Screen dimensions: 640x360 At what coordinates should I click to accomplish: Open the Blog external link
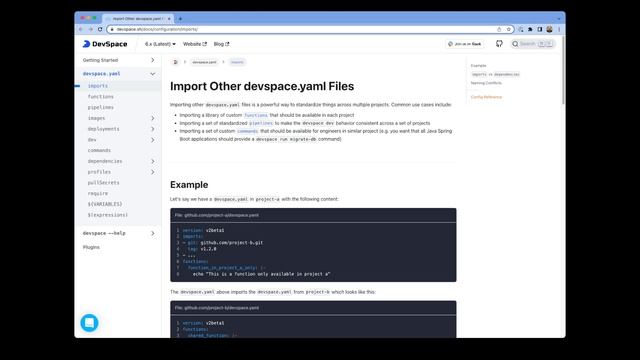tap(221, 44)
